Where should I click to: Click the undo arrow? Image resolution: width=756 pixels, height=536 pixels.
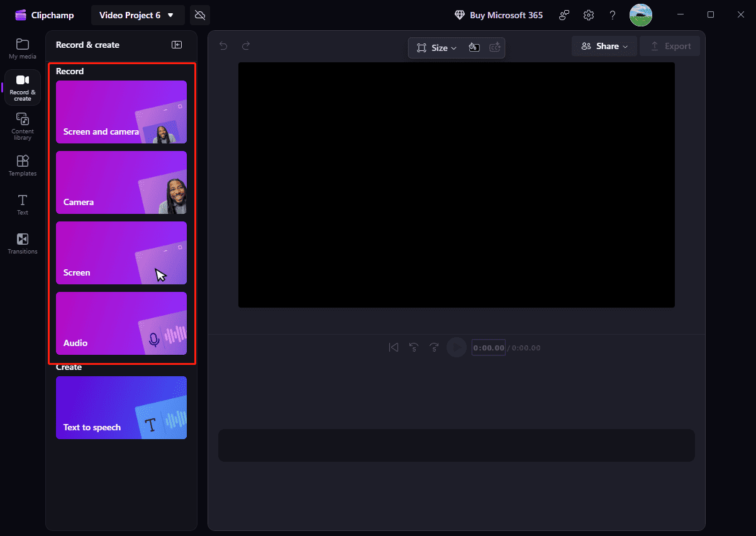(x=223, y=46)
